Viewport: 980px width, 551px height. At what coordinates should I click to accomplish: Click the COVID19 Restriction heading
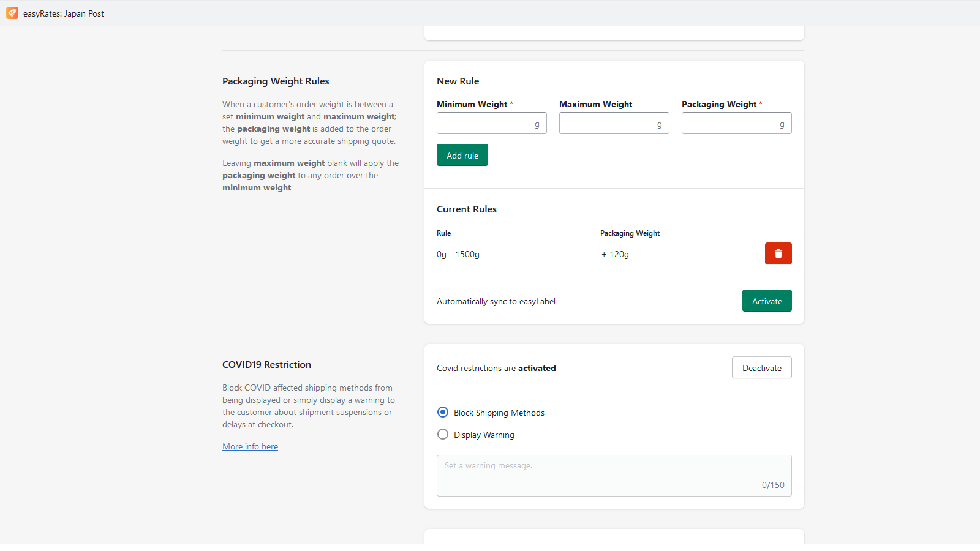[x=266, y=364]
